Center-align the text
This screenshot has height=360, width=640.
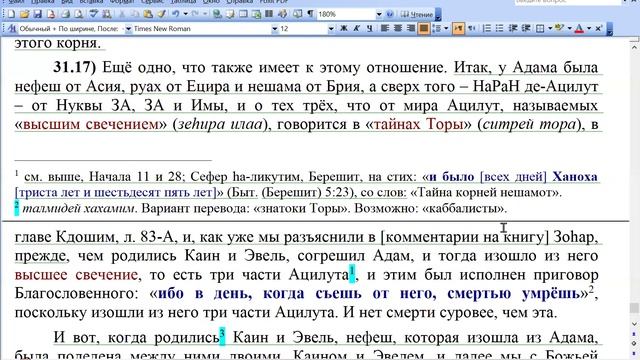click(398, 28)
